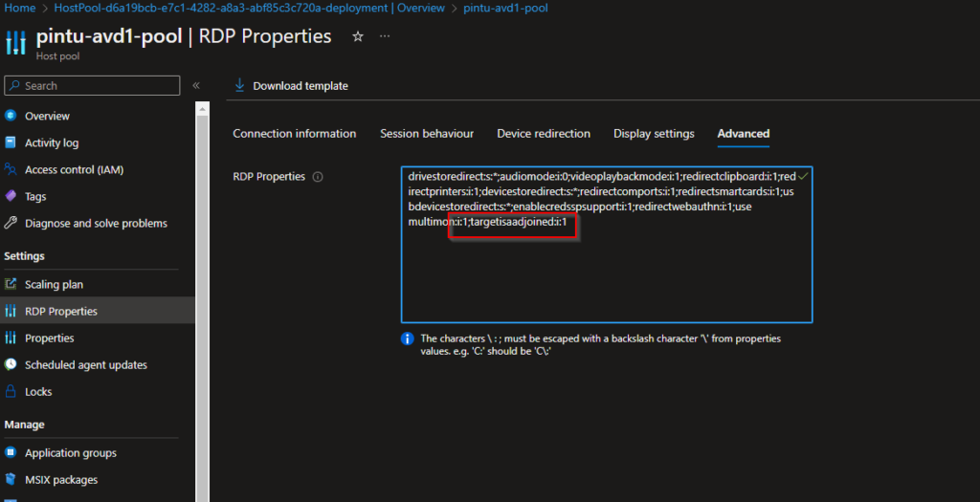Screen dimensions: 980x502
Task: Click the Scheduled agent updates clock icon
Action: (10, 364)
